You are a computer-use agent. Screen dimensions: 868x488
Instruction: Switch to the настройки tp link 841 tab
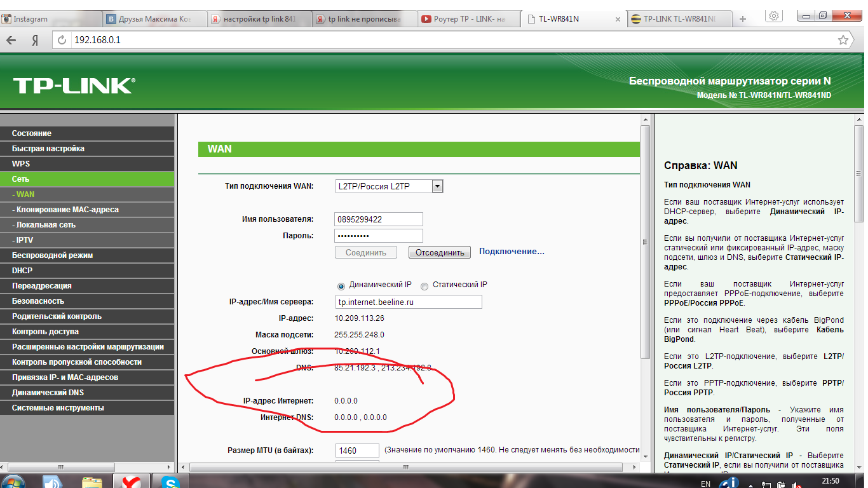259,19
